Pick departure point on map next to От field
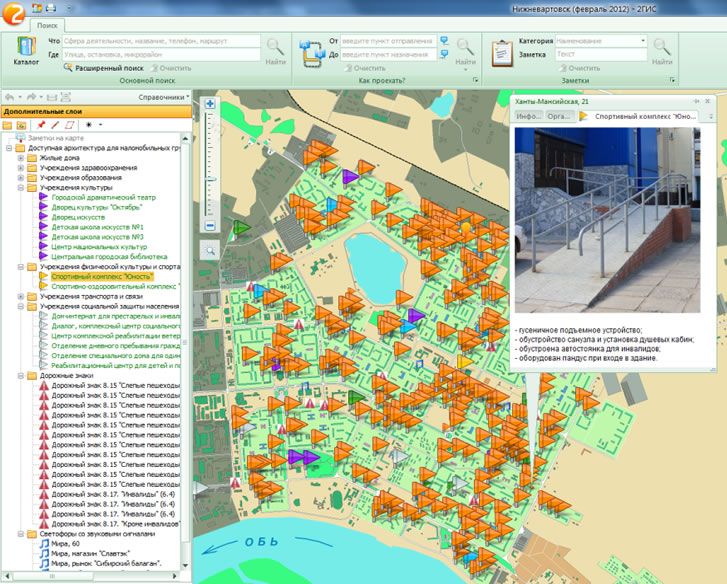The width and height of the screenshot is (727, 584). tap(444, 41)
